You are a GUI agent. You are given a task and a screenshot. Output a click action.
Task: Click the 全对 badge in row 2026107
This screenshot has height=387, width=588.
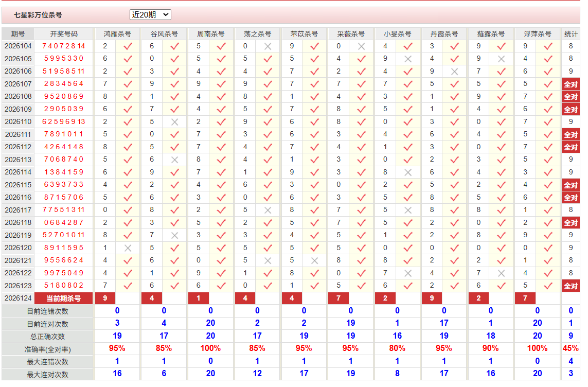pos(571,84)
